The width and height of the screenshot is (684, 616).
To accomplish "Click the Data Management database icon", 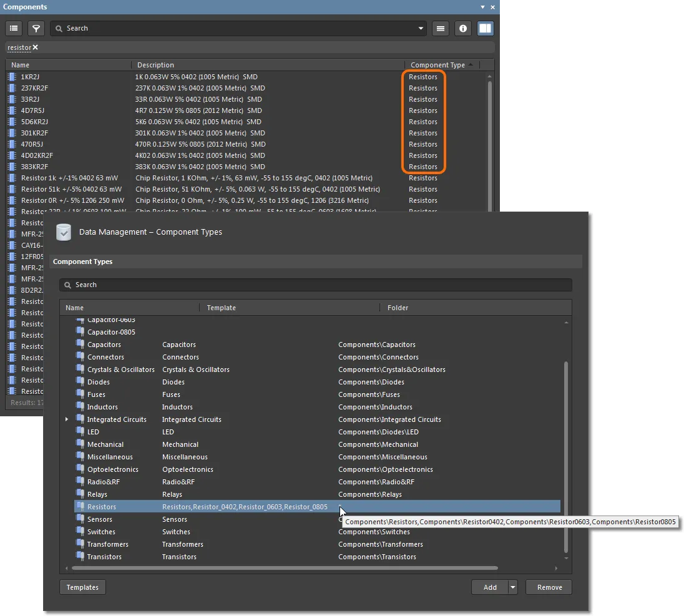I will pos(64,232).
